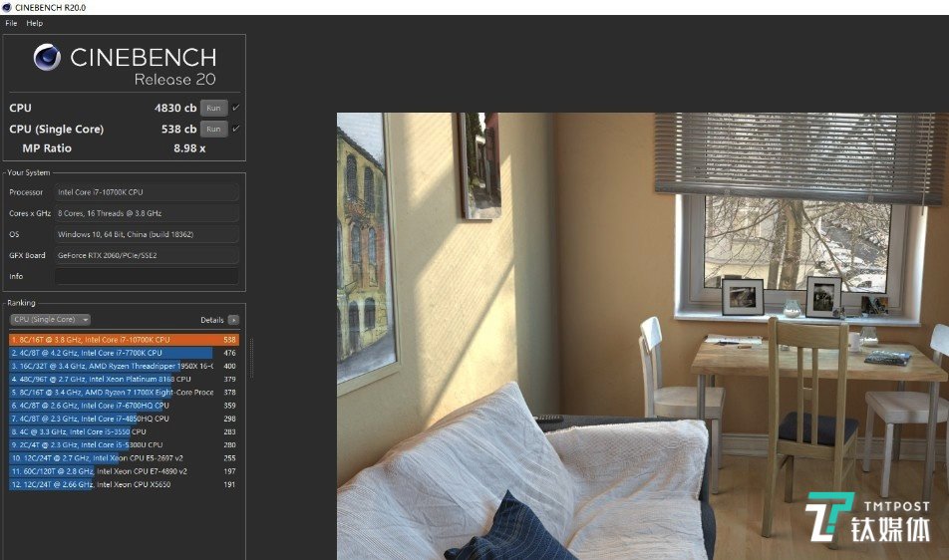Toggle the CPU (Single Core) test checkbox

(x=236, y=129)
